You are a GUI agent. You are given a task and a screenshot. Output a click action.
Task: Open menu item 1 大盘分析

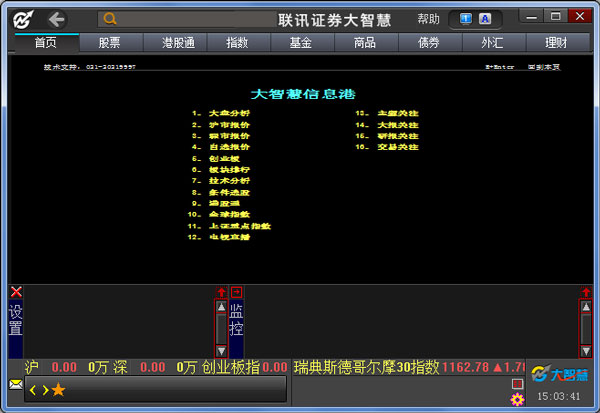click(x=221, y=113)
